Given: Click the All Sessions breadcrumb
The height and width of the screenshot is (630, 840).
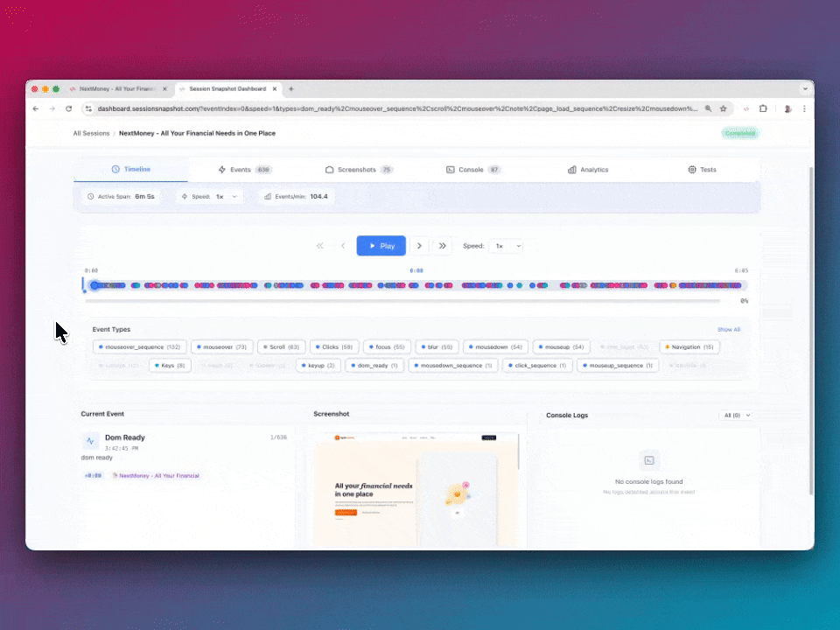Looking at the screenshot, I should coord(91,133).
